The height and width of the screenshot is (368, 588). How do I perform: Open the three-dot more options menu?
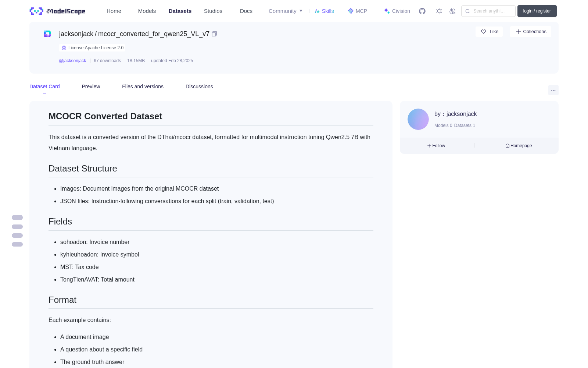pyautogui.click(x=553, y=90)
